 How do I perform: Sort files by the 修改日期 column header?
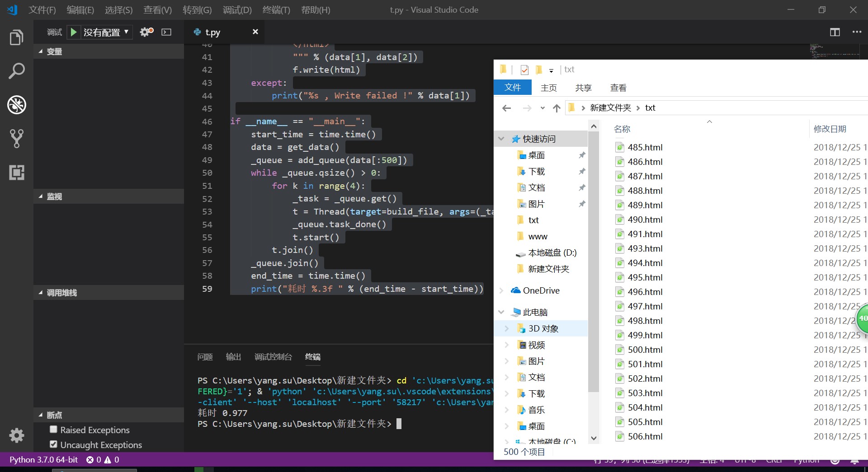[x=830, y=129]
